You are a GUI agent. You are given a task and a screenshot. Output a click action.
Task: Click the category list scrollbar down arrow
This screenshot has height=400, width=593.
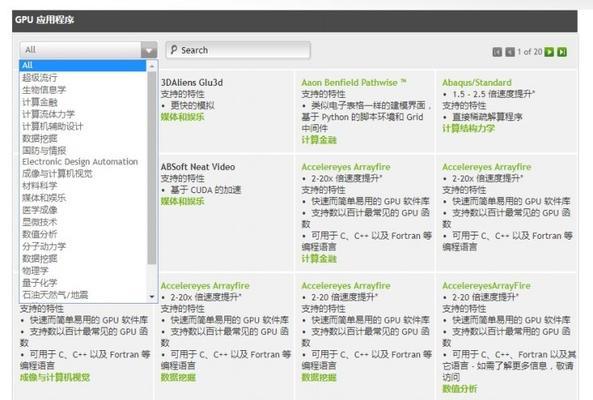pyautogui.click(x=152, y=297)
